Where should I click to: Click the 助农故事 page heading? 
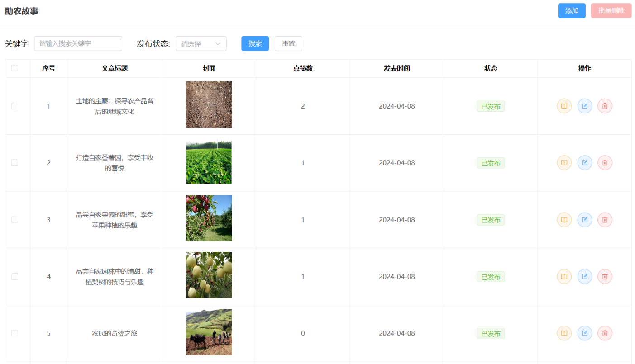click(21, 11)
